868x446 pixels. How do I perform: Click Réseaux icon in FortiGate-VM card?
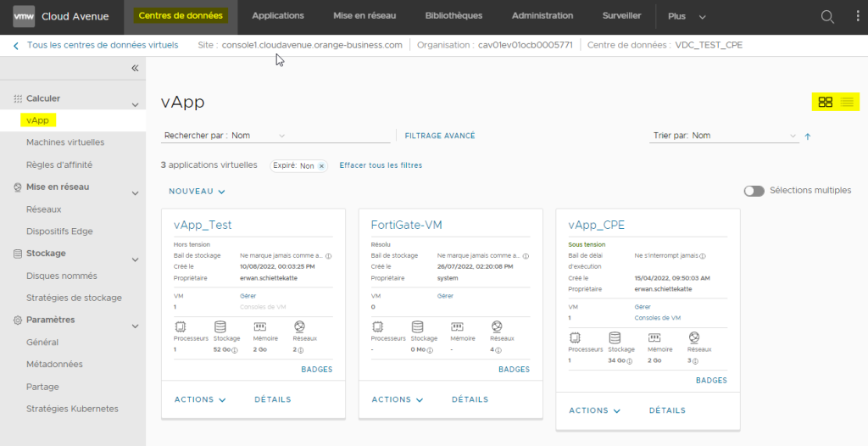[x=497, y=326]
